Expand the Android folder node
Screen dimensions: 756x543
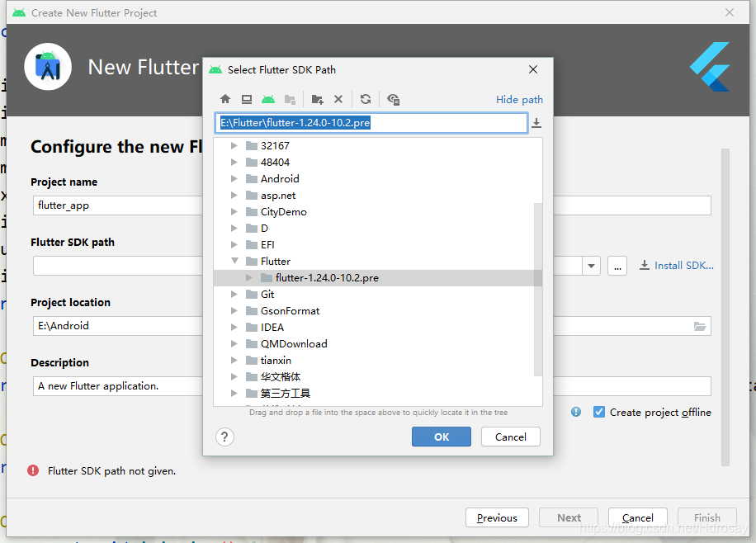pos(234,178)
